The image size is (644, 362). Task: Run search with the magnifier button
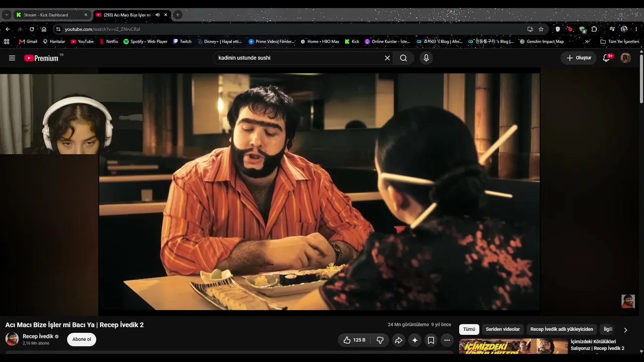[404, 58]
